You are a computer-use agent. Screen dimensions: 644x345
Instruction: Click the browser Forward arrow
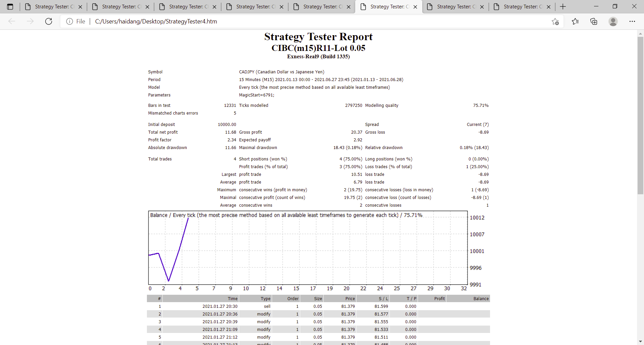30,21
